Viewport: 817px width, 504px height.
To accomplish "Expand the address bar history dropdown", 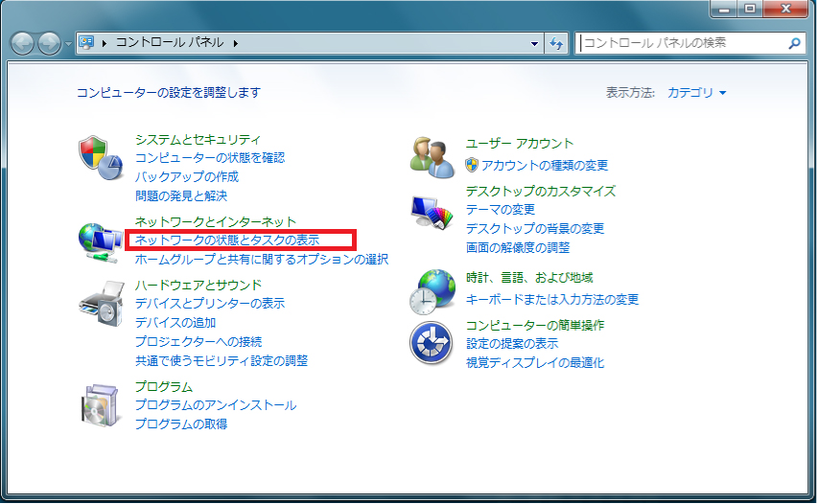I will tap(534, 44).
